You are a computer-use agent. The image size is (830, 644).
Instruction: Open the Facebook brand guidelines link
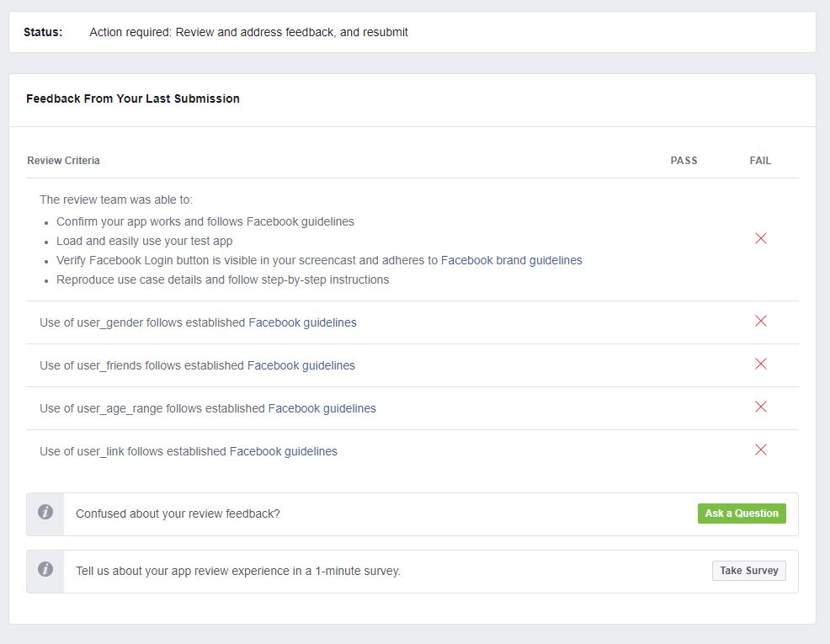511,260
